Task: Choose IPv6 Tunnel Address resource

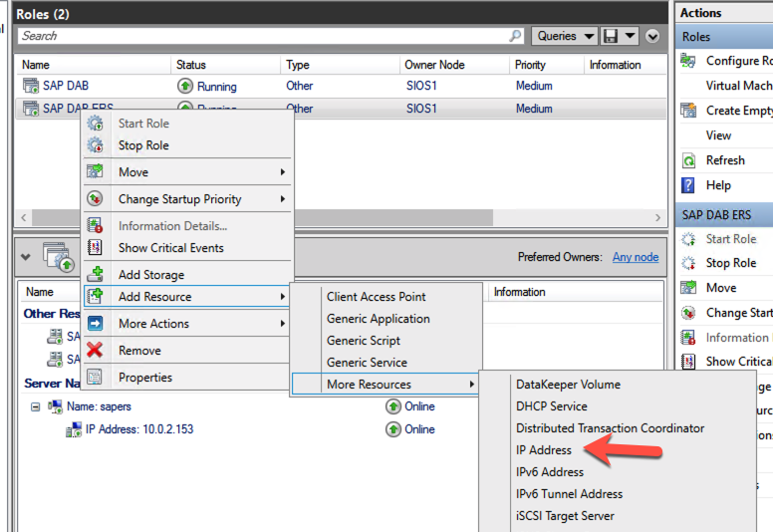Action: coord(569,493)
